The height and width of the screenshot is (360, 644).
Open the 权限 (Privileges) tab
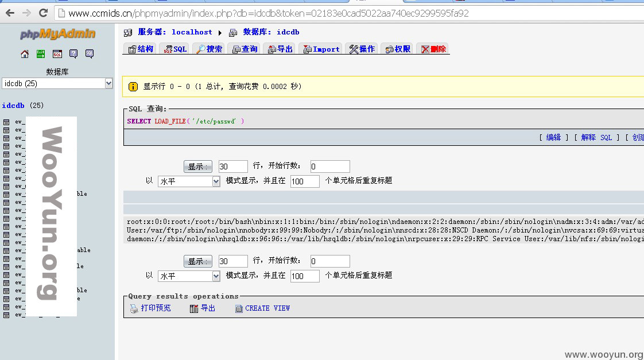(398, 49)
